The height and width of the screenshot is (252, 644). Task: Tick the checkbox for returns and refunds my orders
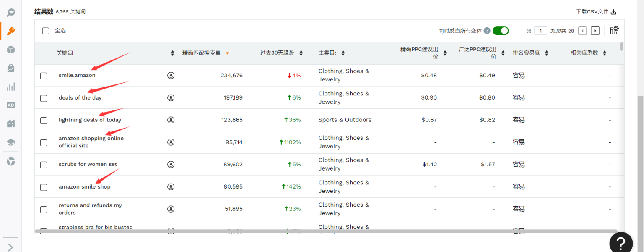[x=44, y=210]
